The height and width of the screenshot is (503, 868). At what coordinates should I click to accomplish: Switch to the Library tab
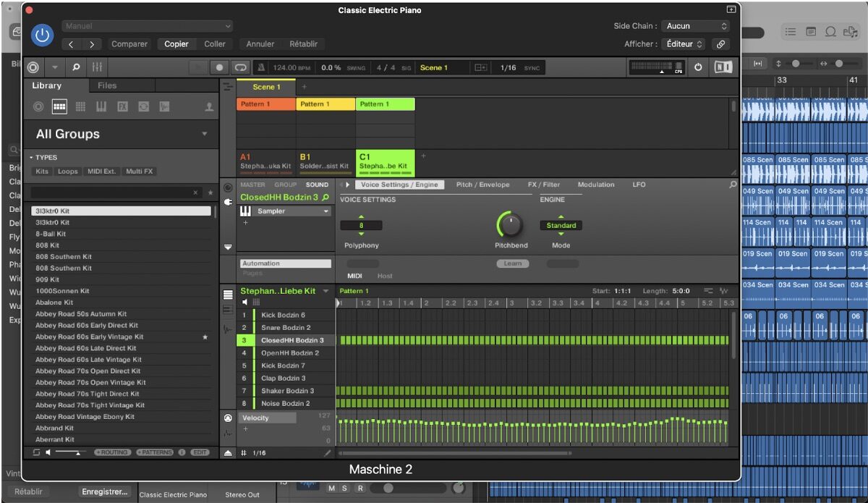[x=47, y=85]
